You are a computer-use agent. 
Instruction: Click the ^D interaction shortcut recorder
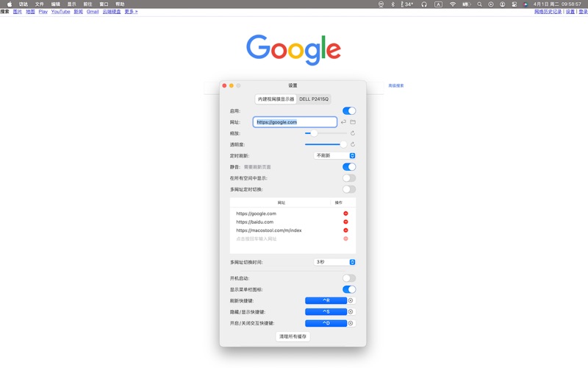[x=326, y=323]
